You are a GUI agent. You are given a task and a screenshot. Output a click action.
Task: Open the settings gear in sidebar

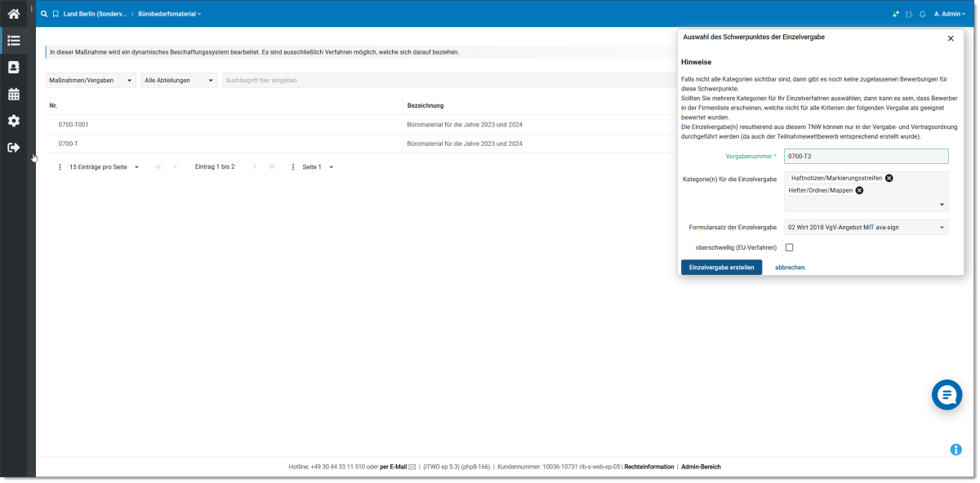tap(14, 121)
